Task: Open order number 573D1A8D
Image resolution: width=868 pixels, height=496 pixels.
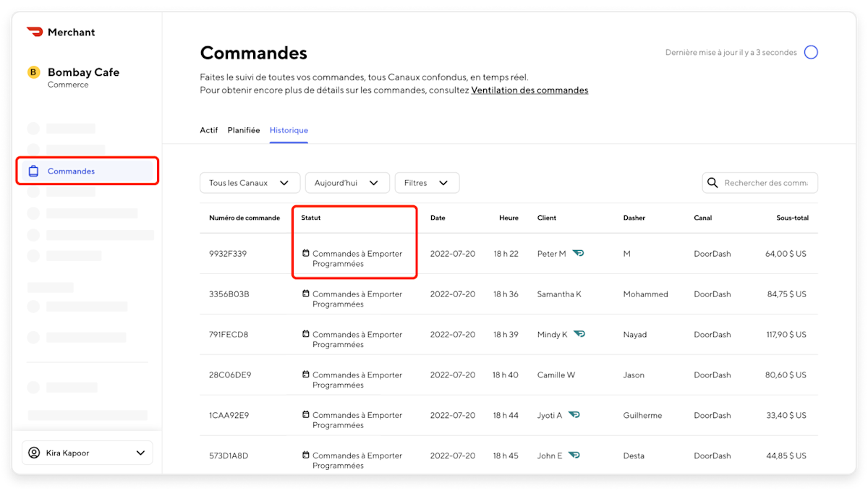Action: [x=229, y=456]
